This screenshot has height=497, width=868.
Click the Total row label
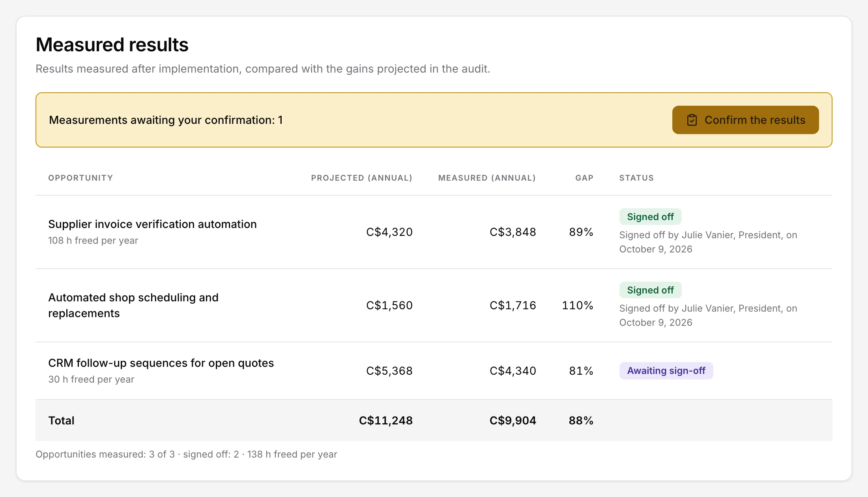point(61,420)
